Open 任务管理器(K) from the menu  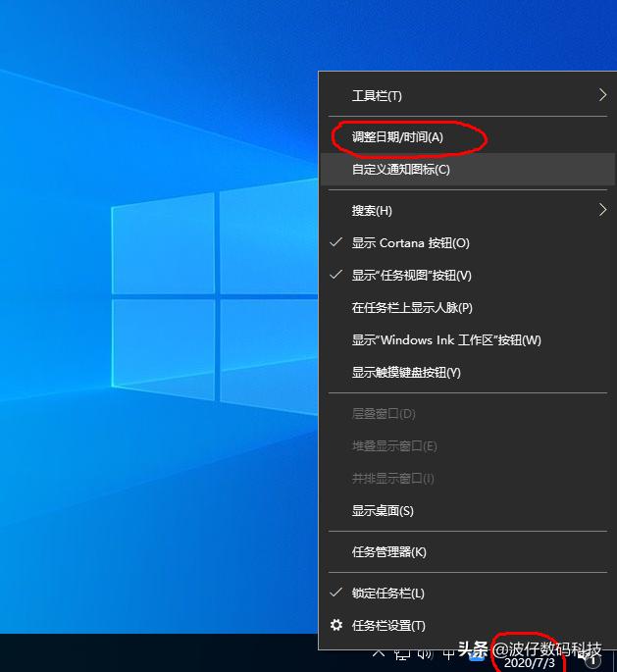coord(467,552)
